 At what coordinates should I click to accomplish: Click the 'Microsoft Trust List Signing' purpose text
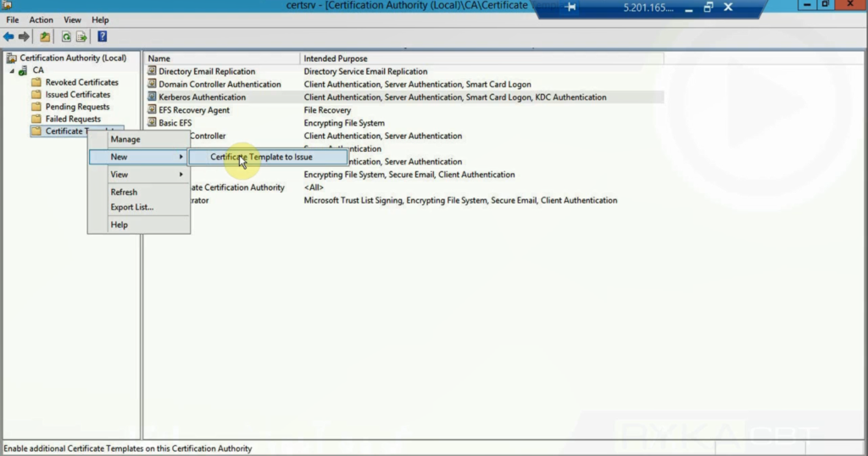pyautogui.click(x=353, y=200)
